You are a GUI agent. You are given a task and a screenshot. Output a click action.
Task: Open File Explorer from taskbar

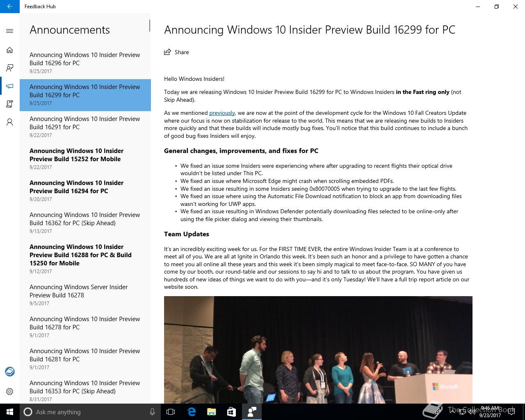point(211,412)
